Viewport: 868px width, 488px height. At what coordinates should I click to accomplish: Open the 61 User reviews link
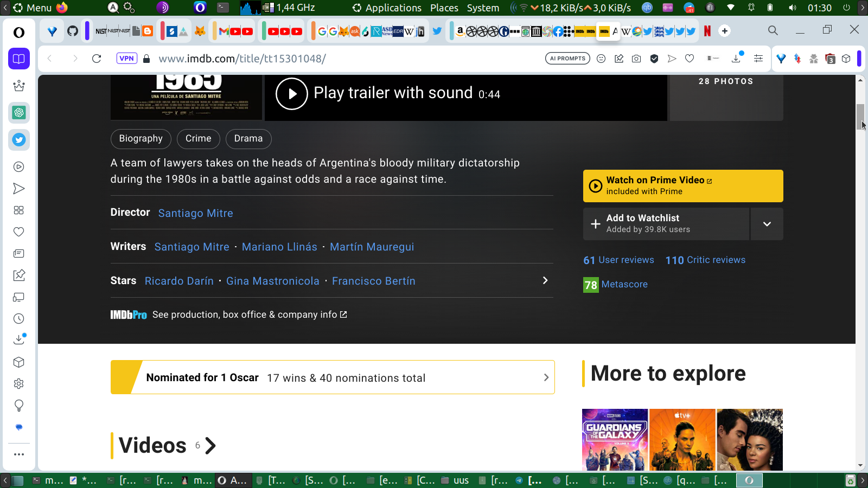tap(619, 260)
